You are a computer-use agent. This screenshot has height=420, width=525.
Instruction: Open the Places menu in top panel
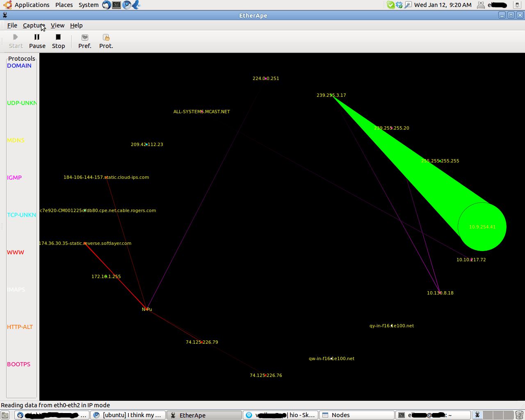64,5
